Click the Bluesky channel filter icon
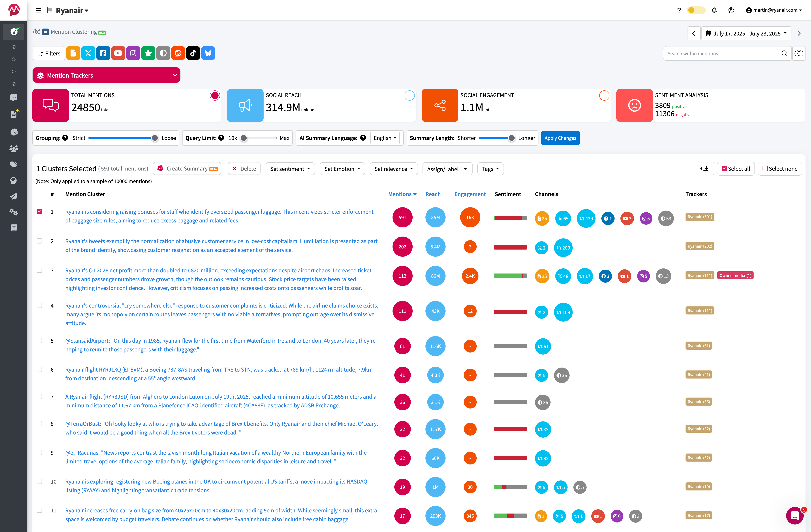The width and height of the screenshot is (811, 532). pyautogui.click(x=208, y=53)
